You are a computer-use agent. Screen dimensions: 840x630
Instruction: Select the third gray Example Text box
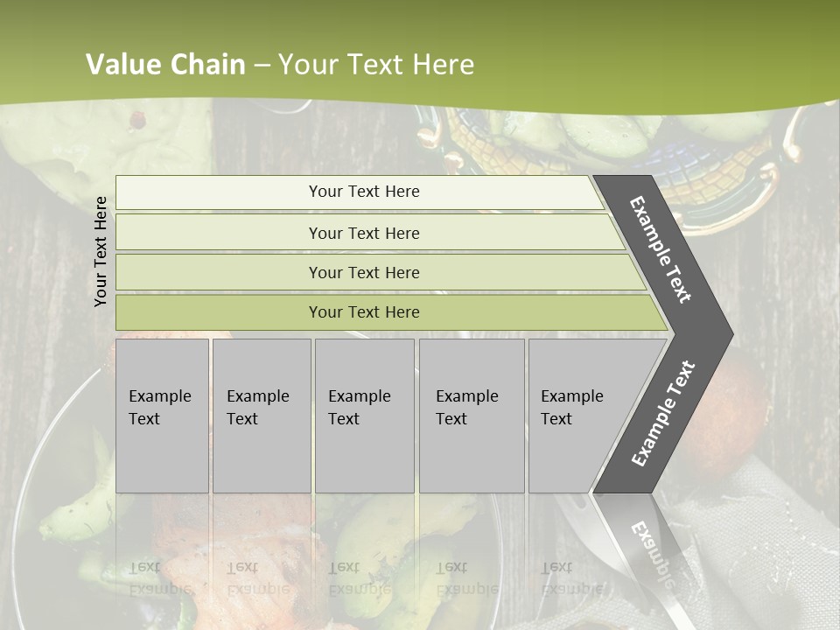click(x=363, y=416)
